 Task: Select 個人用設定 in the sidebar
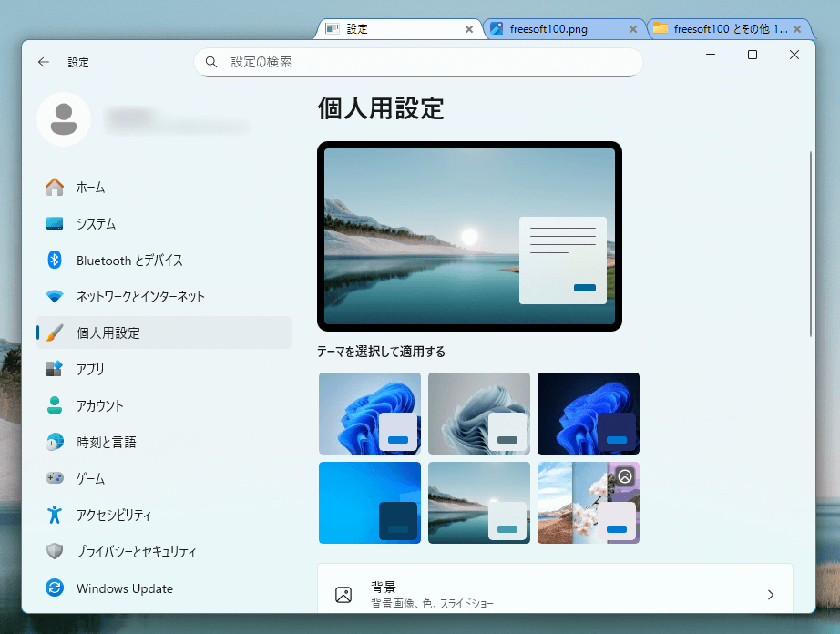[x=164, y=332]
